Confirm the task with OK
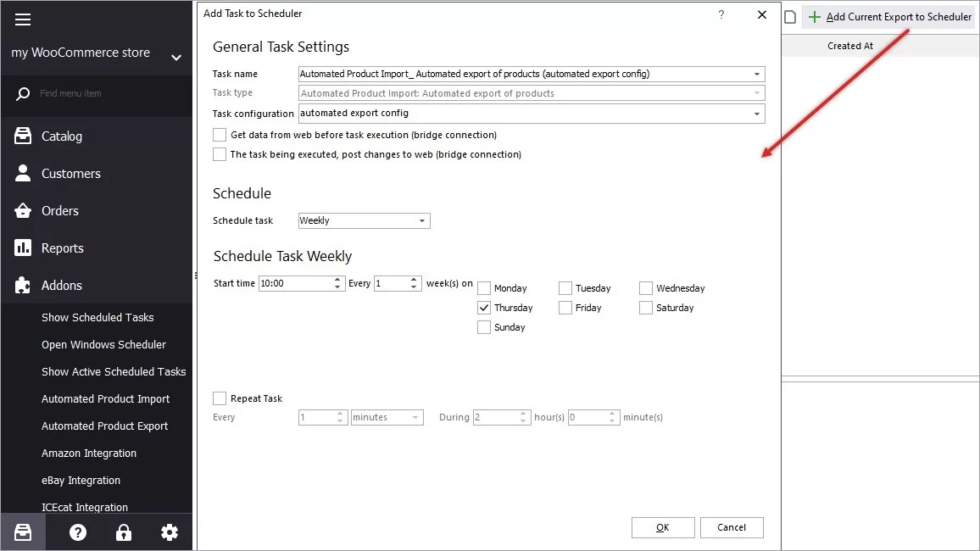The image size is (980, 551). 663,527
